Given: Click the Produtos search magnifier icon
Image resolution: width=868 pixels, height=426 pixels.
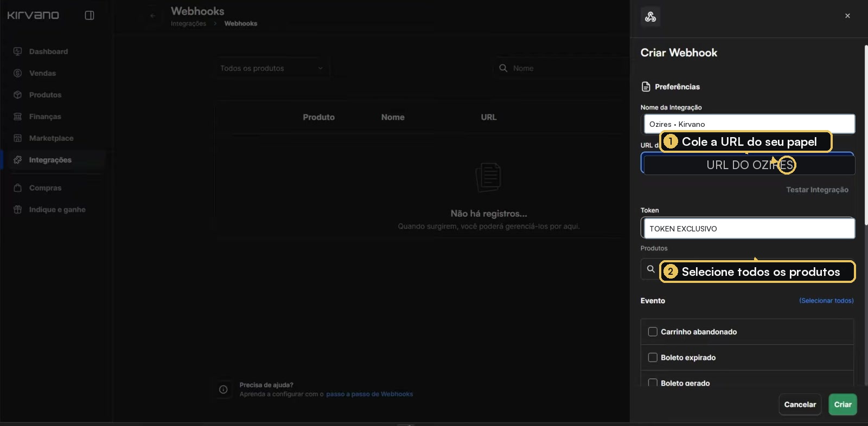Looking at the screenshot, I should point(650,269).
